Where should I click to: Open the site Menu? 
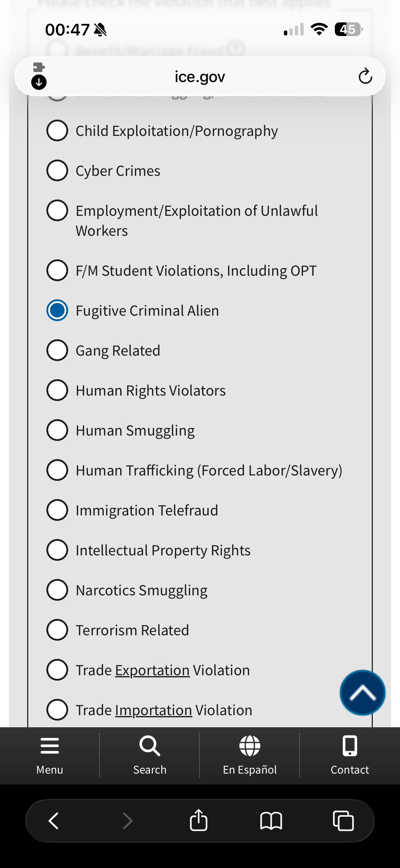pyautogui.click(x=50, y=755)
